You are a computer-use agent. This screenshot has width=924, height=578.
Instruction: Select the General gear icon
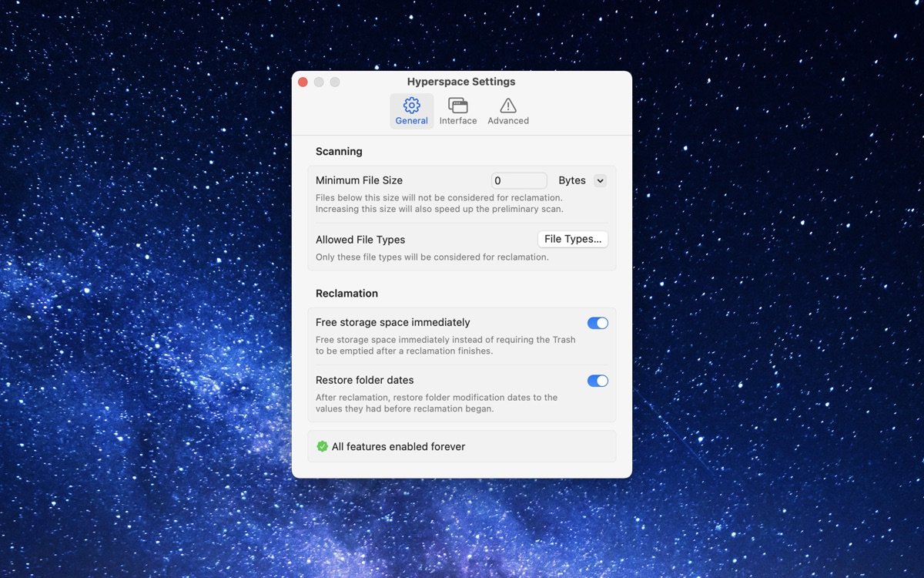tap(411, 106)
